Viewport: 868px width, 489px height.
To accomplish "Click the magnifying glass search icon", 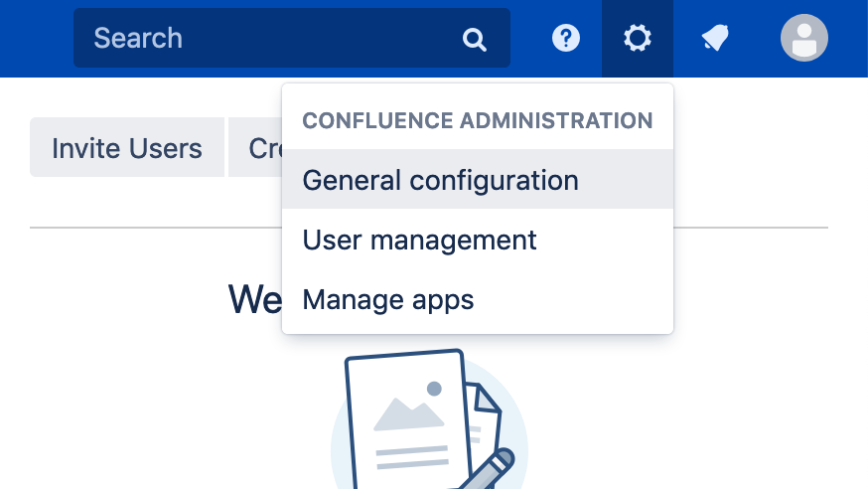I will click(475, 40).
